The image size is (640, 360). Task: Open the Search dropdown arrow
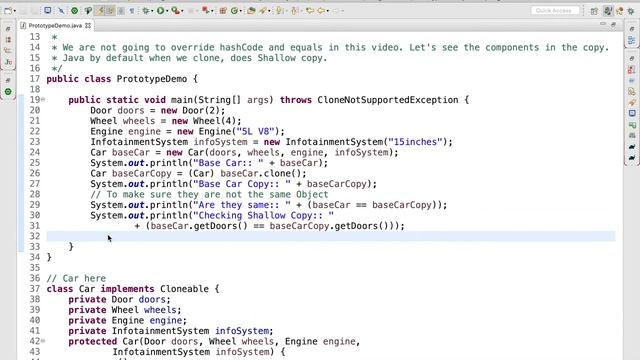tap(270, 11)
